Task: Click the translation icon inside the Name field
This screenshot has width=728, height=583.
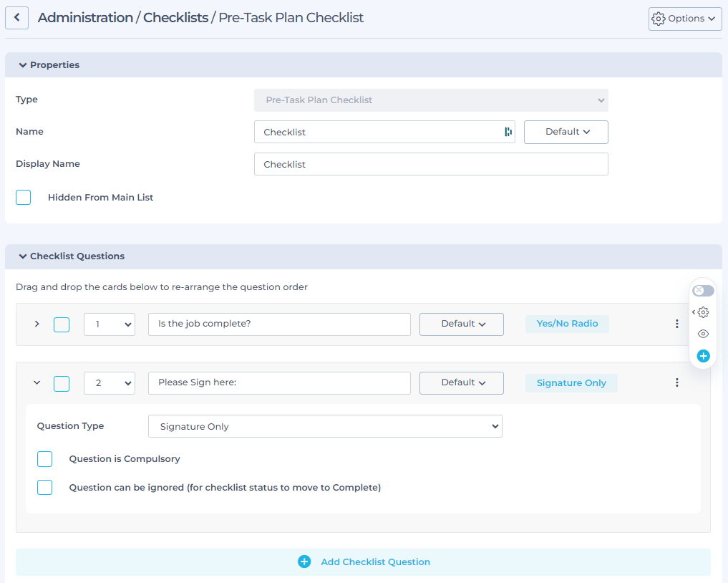Action: click(x=507, y=132)
